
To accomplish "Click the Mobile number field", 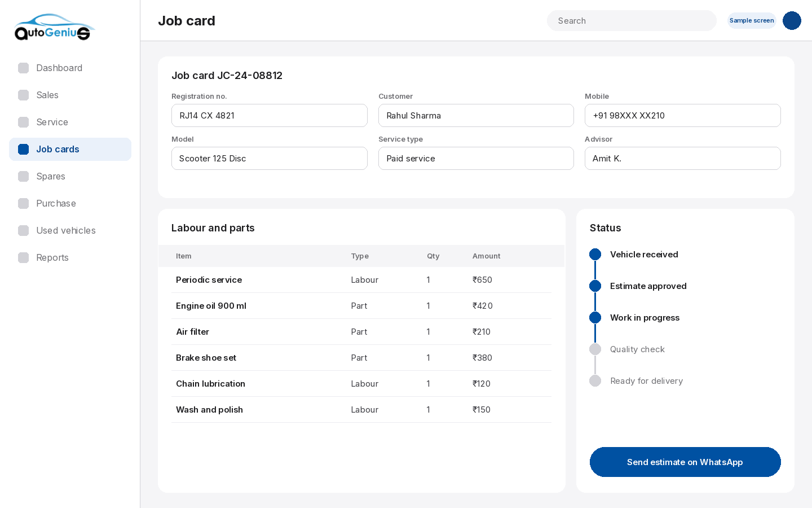I will [x=683, y=115].
